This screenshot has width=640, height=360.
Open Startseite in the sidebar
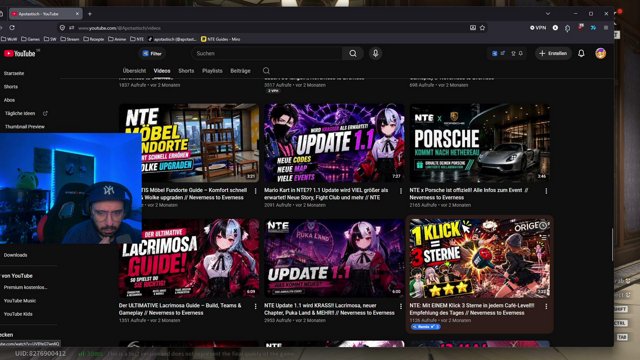pos(14,73)
